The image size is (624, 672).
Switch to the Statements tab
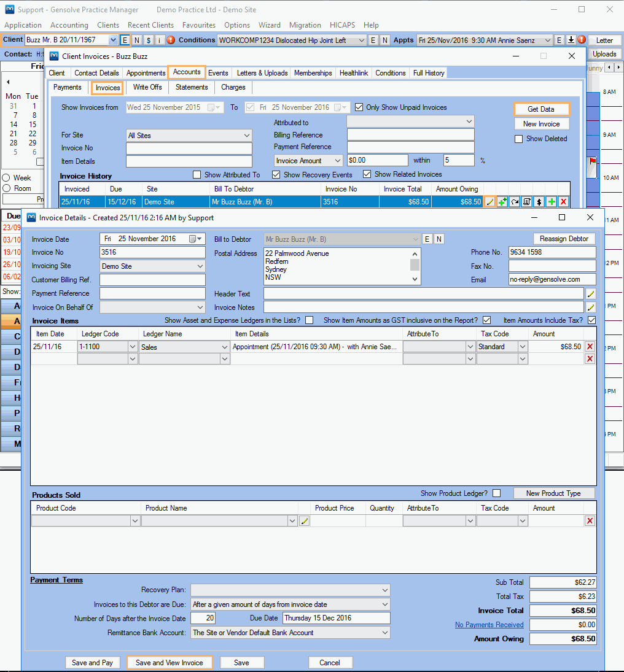(x=192, y=87)
